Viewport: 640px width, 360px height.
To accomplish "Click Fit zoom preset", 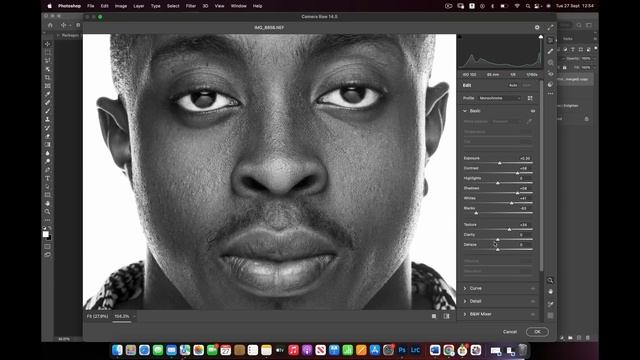I will coord(97,316).
